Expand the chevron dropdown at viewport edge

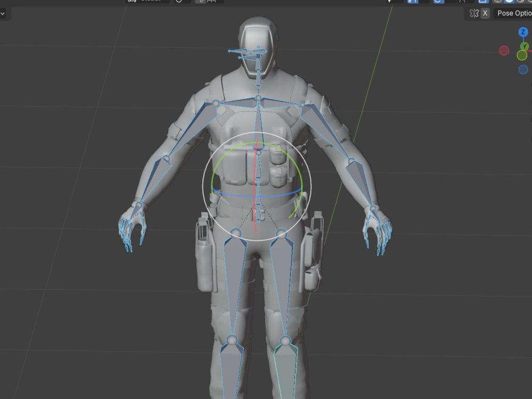pyautogui.click(x=3, y=14)
